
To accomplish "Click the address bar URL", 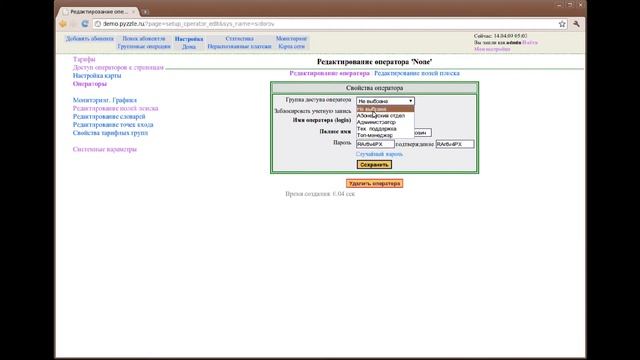I will (x=188, y=24).
